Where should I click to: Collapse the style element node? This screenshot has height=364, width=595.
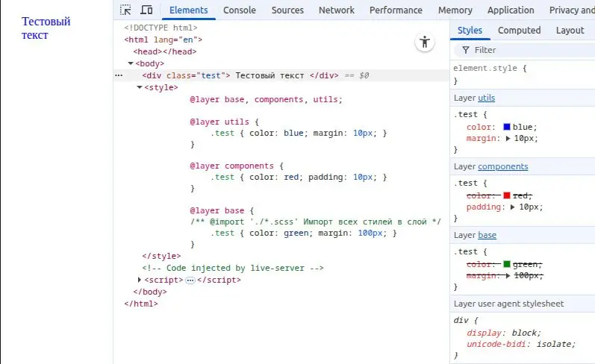click(x=140, y=87)
